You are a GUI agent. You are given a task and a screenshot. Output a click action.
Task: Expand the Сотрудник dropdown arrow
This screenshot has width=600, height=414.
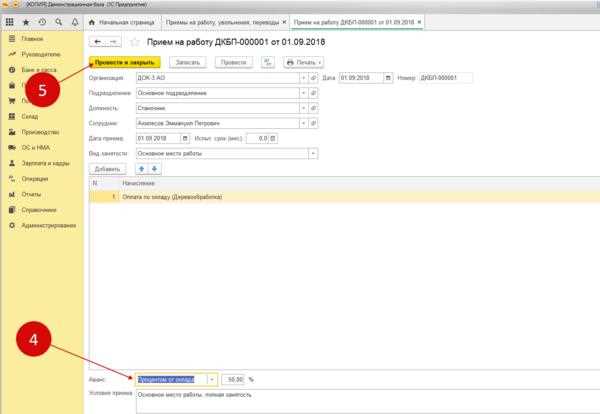(x=304, y=123)
